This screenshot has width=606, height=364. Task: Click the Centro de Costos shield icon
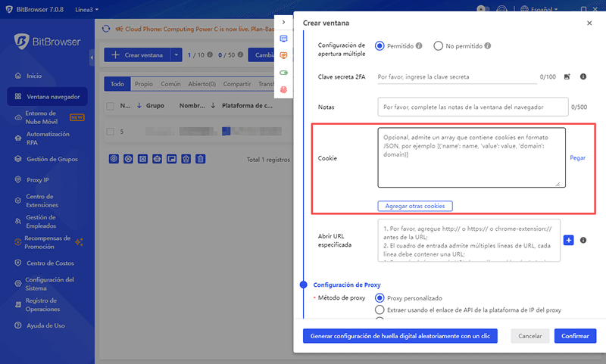(x=17, y=263)
